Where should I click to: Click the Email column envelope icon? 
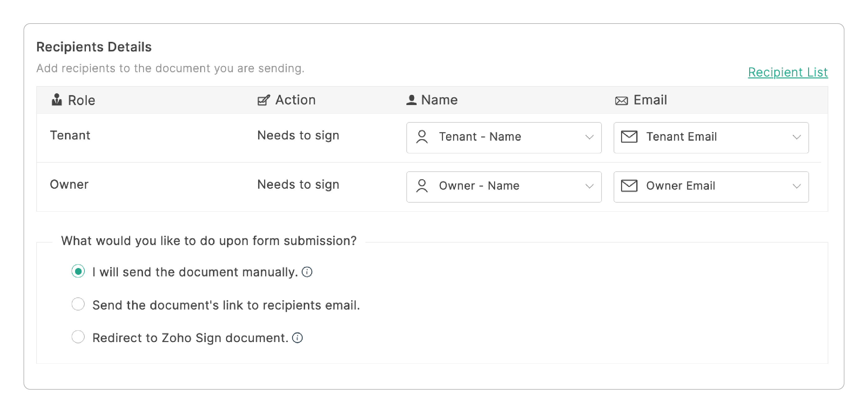click(621, 101)
